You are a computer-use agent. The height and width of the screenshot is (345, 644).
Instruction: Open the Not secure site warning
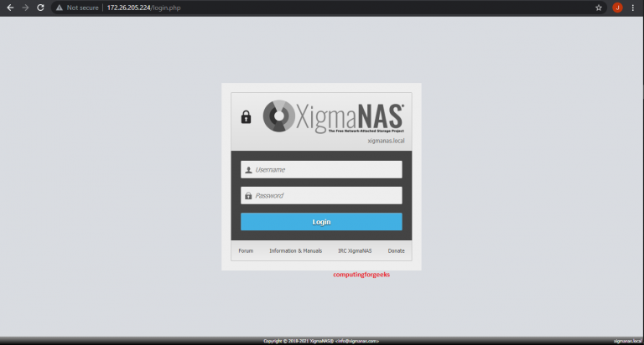tap(77, 8)
